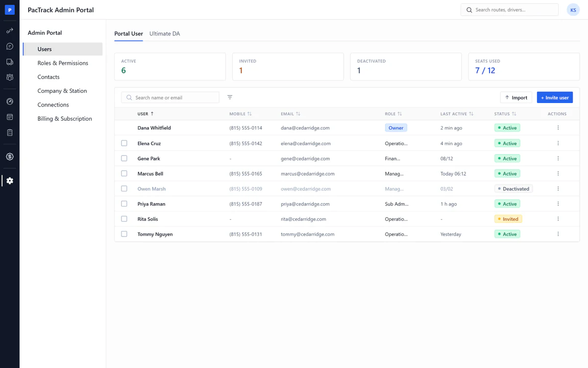Image resolution: width=588 pixels, height=368 pixels.
Task: Sort the table by User column
Action: click(146, 114)
